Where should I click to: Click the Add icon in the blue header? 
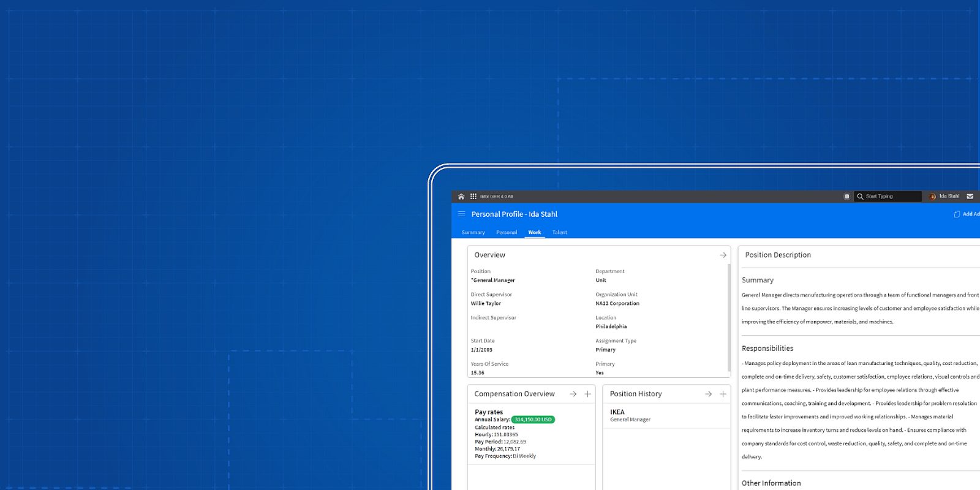(x=957, y=214)
